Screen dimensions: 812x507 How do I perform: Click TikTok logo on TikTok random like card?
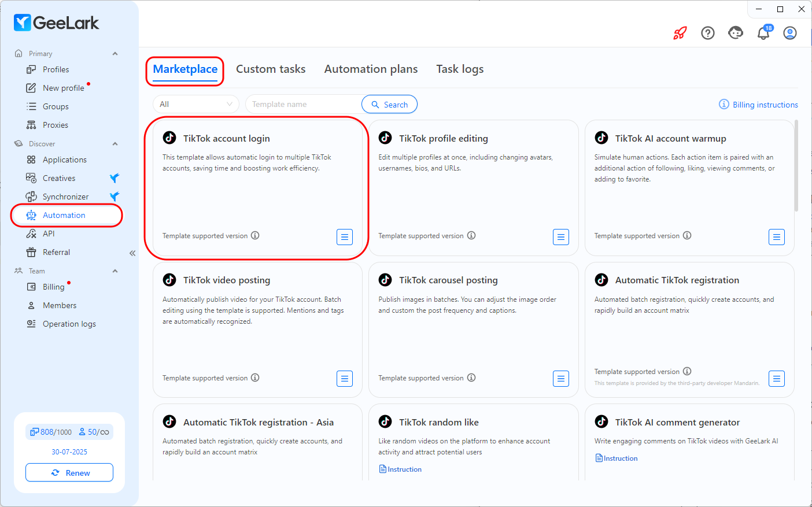385,421
